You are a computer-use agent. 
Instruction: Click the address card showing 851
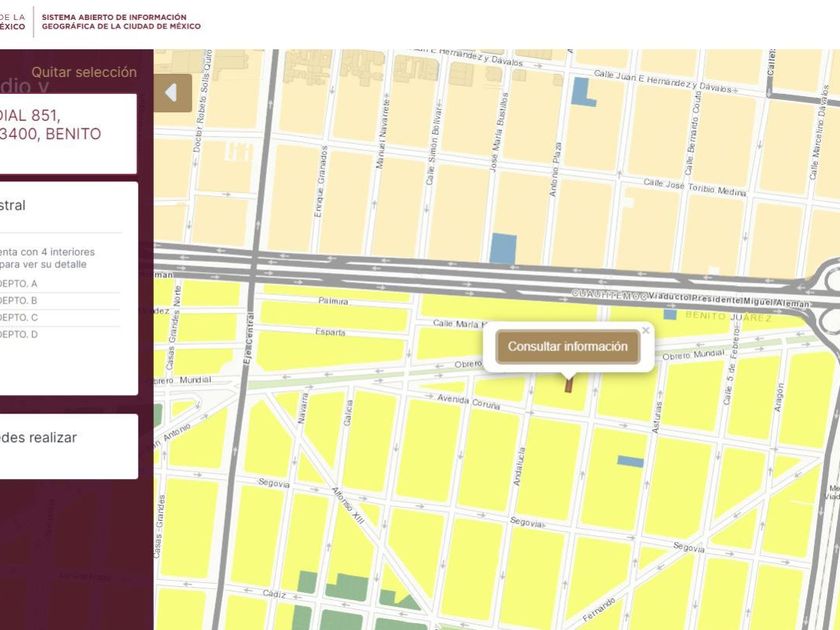click(x=68, y=134)
